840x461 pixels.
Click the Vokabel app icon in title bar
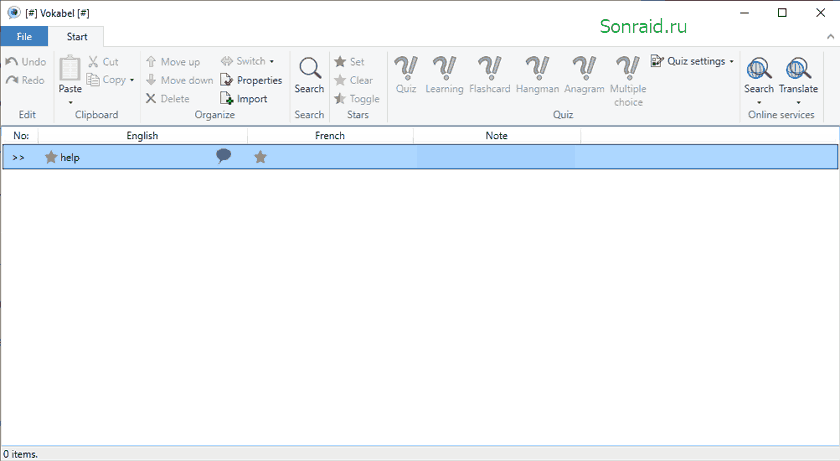[x=13, y=13]
